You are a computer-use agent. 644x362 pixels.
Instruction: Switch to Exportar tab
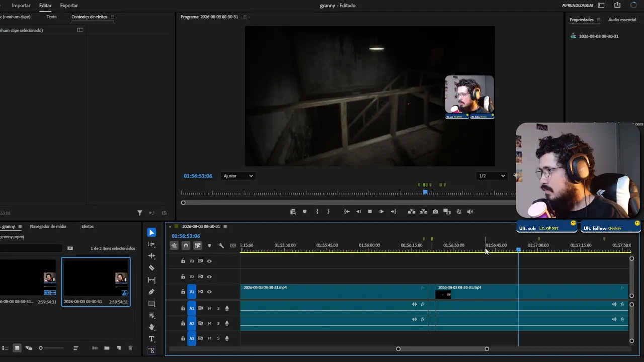click(x=69, y=5)
